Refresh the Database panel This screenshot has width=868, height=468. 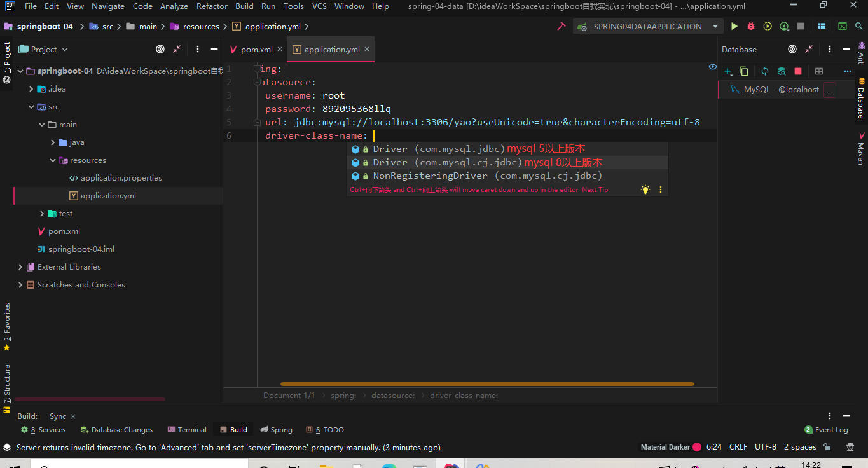point(765,72)
